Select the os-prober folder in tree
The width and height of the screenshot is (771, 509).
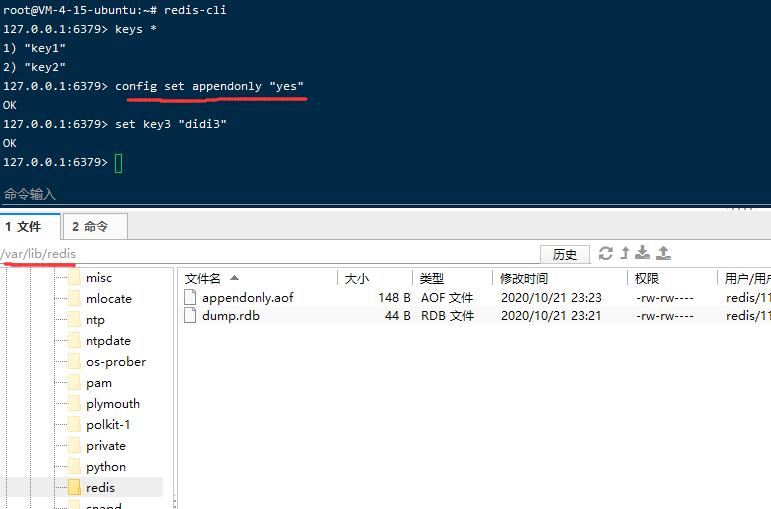click(x=116, y=362)
